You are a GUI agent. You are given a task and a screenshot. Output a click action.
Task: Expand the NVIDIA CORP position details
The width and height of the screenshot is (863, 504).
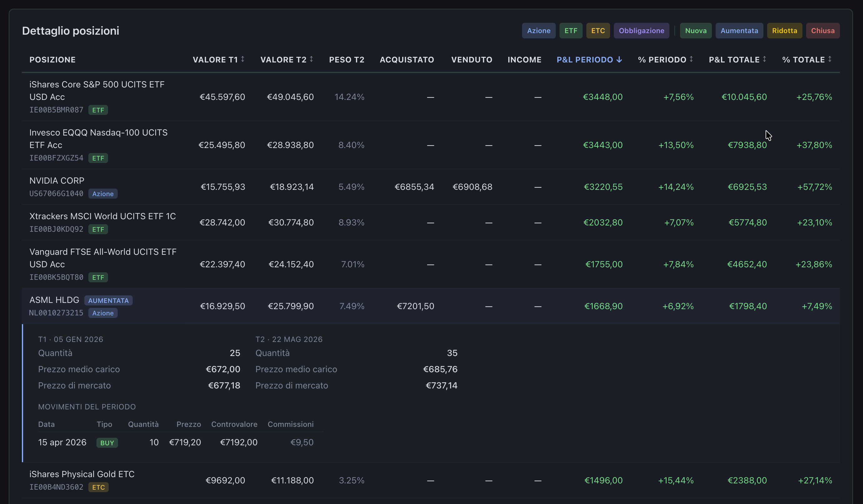431,187
